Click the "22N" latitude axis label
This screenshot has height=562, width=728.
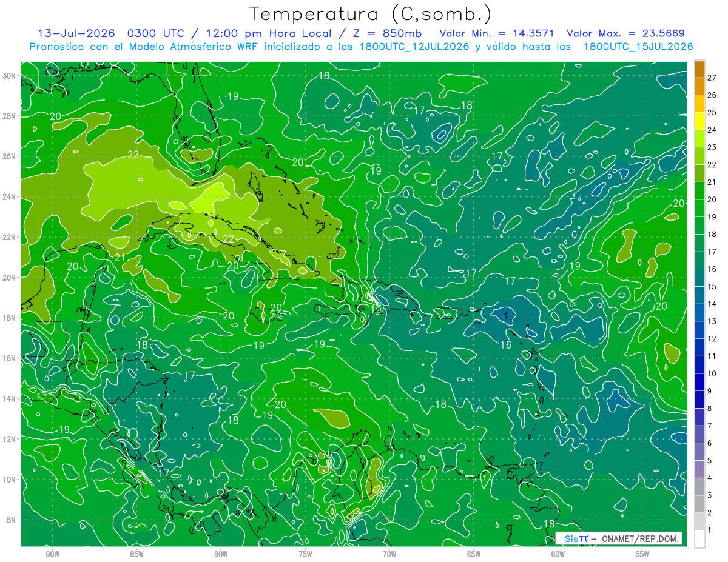coord(10,237)
